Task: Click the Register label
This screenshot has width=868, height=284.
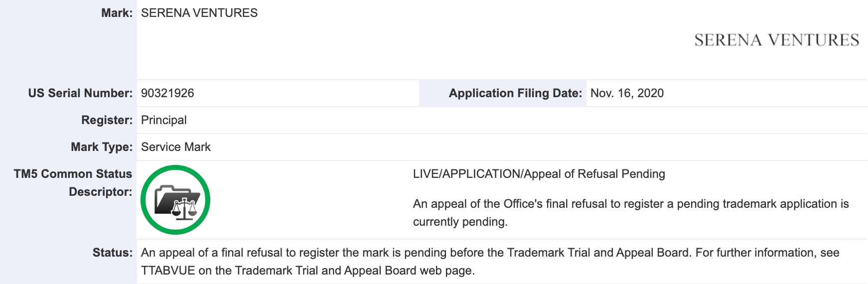Action: [107, 120]
